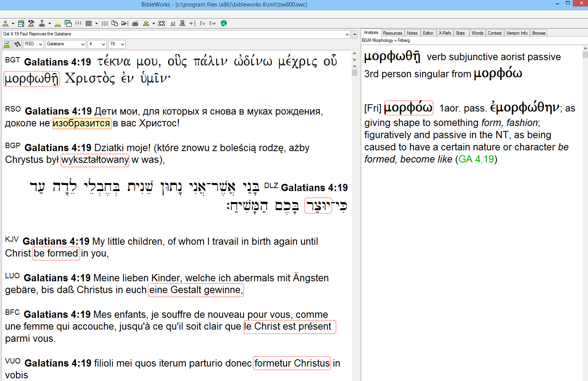Click the window layout icon with books
This screenshot has width=588, height=381.
click(21, 23)
